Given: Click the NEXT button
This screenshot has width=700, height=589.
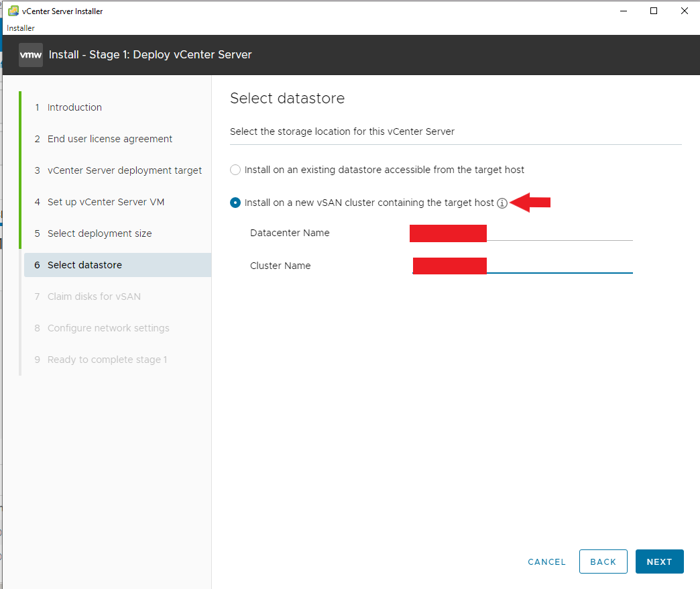Looking at the screenshot, I should click(x=659, y=561).
